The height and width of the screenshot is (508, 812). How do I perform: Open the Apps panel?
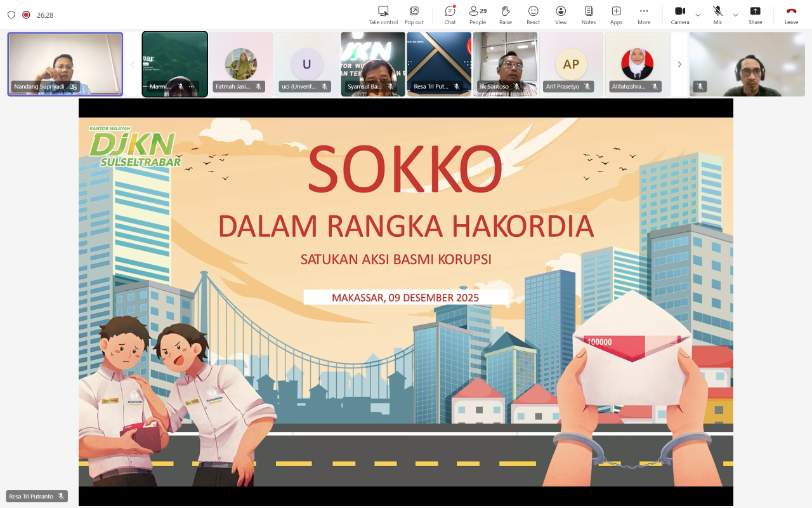coord(616,15)
